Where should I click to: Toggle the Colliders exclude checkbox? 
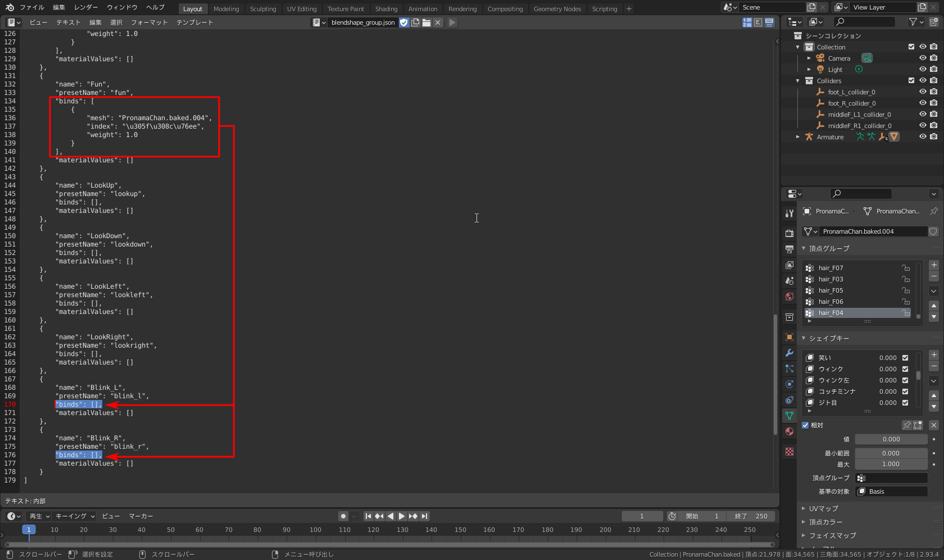click(911, 80)
